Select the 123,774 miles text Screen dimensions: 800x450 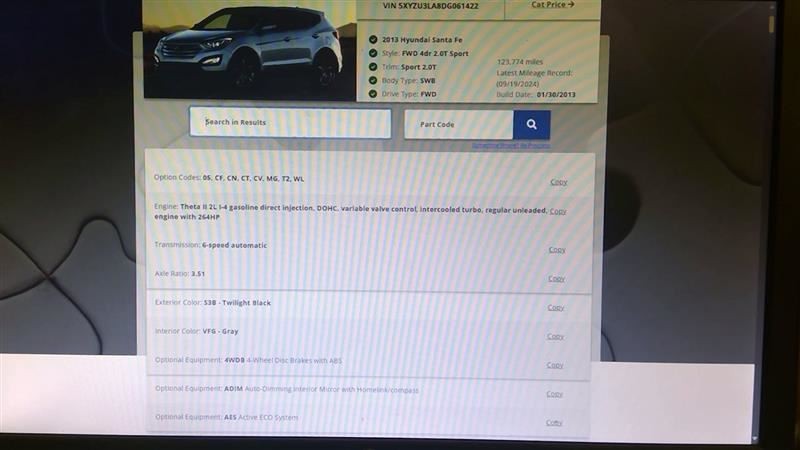[x=520, y=62]
